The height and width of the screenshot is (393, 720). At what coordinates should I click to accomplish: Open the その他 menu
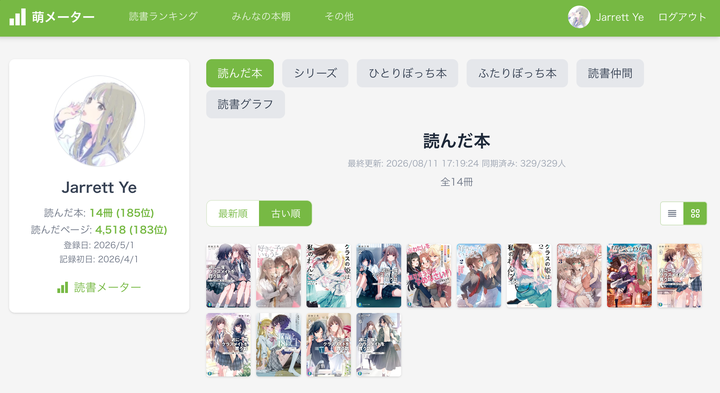339,17
